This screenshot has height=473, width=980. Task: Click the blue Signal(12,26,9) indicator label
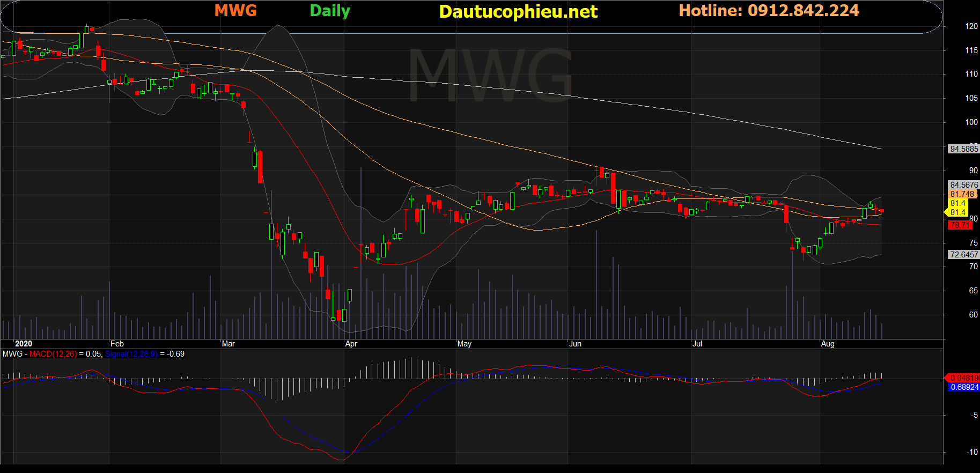tap(131, 354)
